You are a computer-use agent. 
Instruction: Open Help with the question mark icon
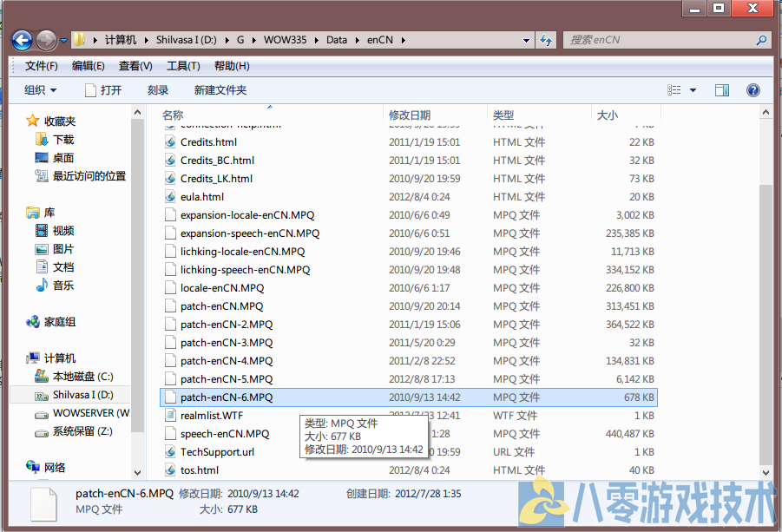coord(753,90)
